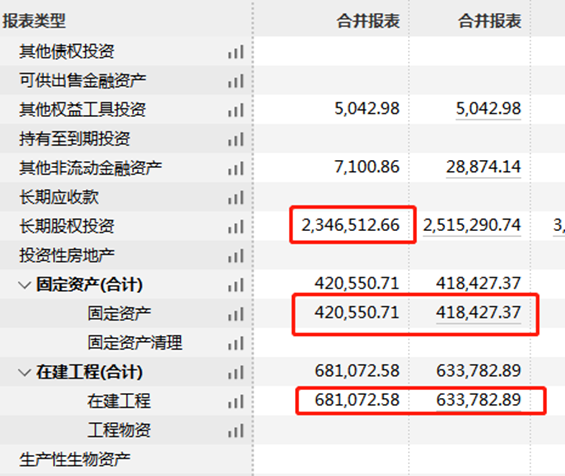Open chart icon for 其他非流动金融资产 row
The image size is (565, 476).
pyautogui.click(x=236, y=169)
